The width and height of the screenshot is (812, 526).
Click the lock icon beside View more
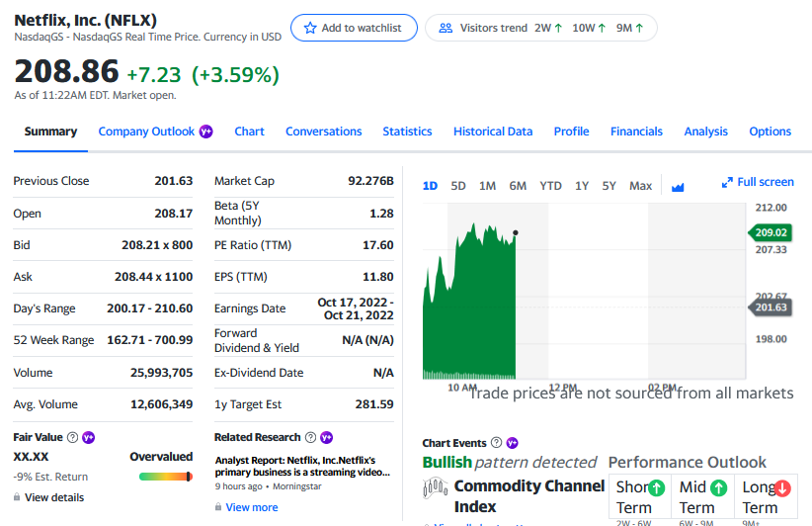[x=218, y=507]
